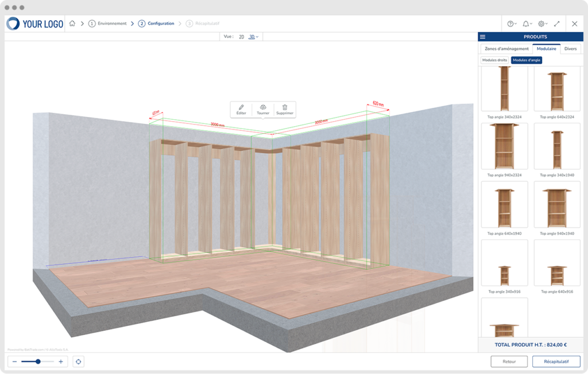Click the Retour button
This screenshot has width=588, height=374.
coord(509,361)
